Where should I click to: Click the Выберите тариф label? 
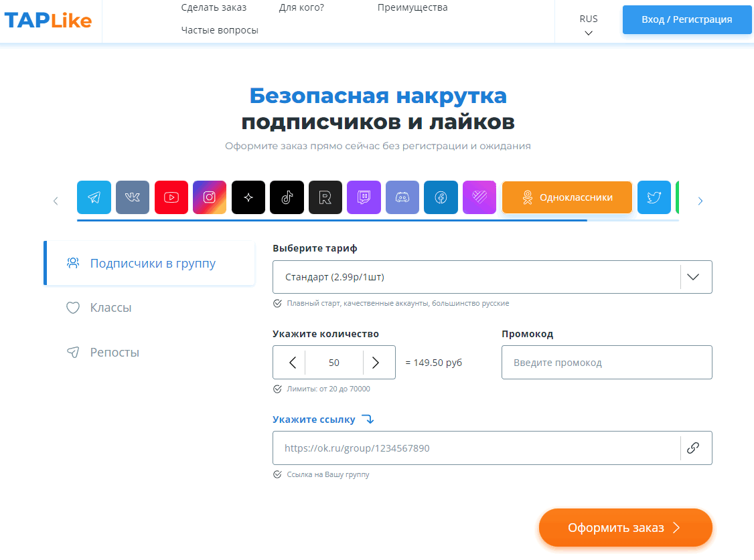tap(315, 248)
